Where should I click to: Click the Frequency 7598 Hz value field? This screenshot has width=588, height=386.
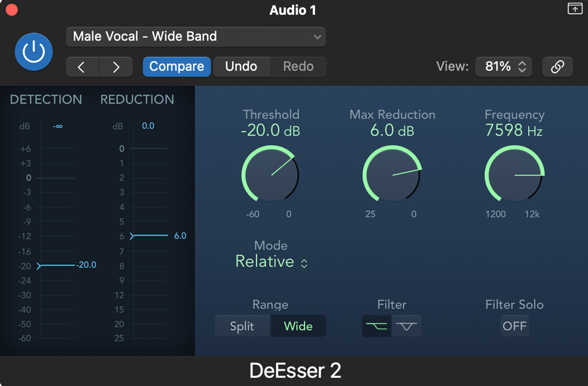tap(513, 130)
